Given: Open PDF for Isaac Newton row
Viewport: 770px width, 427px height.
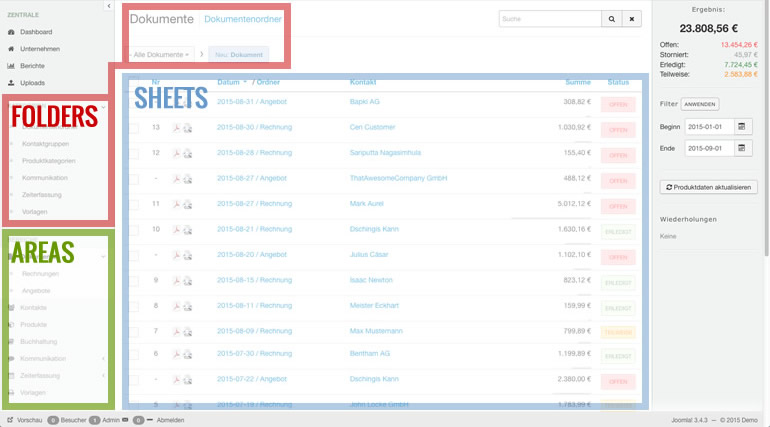Looking at the screenshot, I should pos(176,281).
